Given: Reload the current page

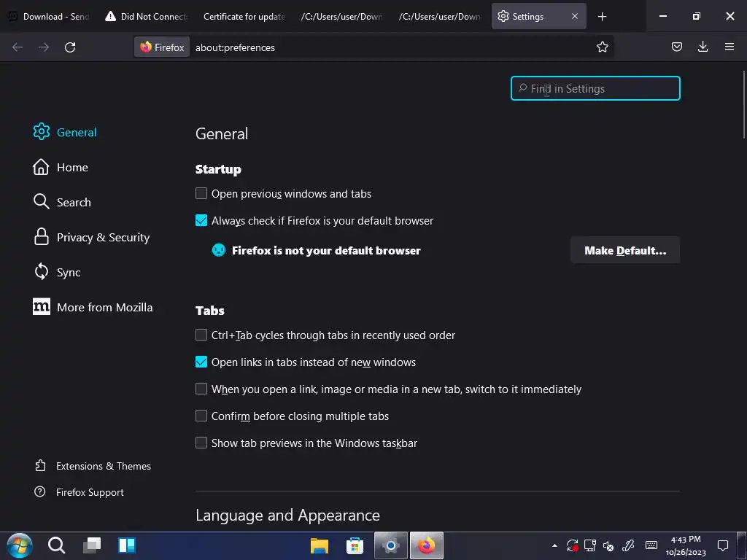Looking at the screenshot, I should click(70, 47).
